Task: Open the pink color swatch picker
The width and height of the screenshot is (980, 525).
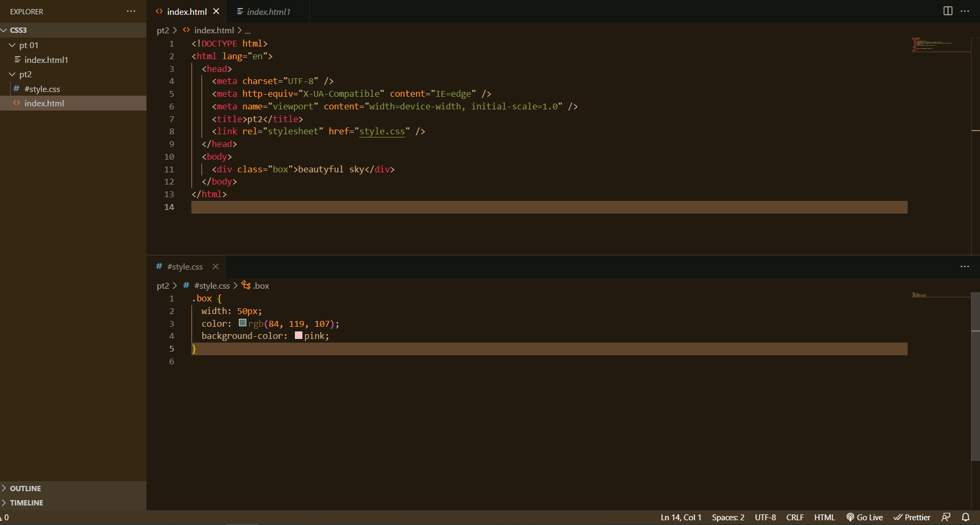Action: pos(299,335)
